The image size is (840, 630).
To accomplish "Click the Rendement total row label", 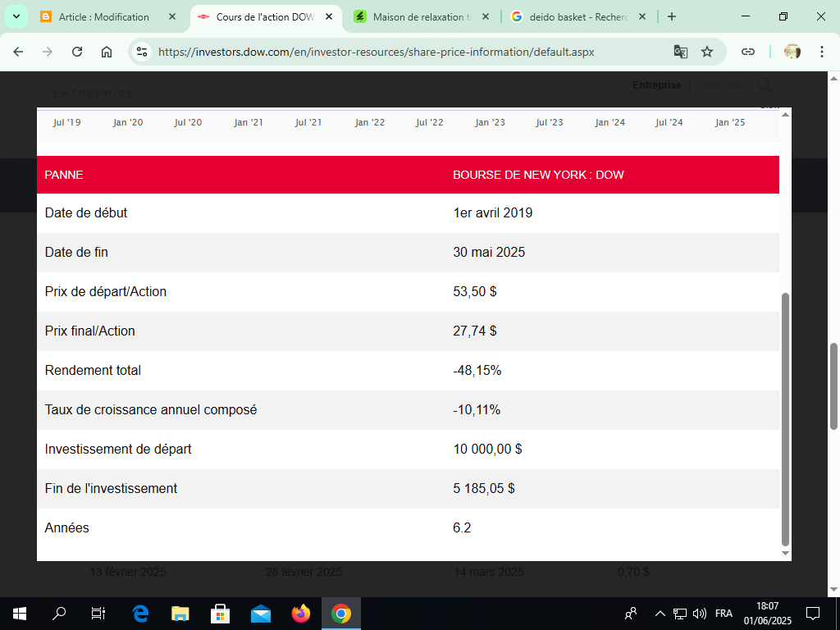I will (x=93, y=370).
